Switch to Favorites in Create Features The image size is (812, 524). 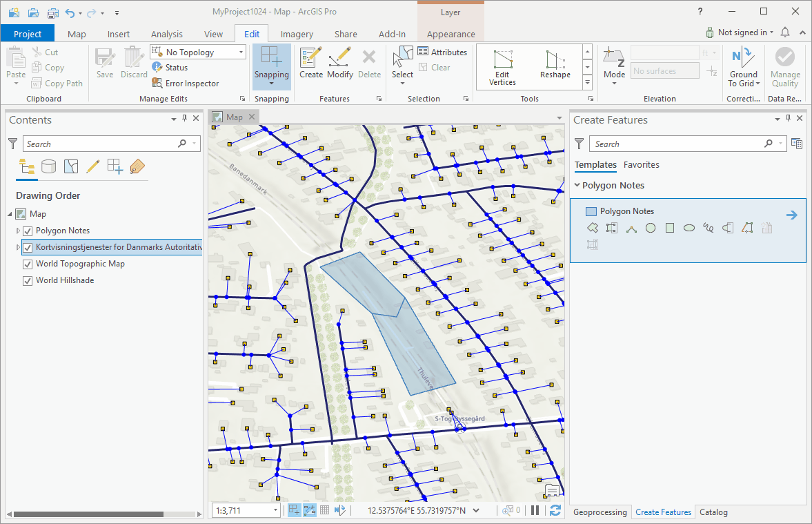[x=641, y=165]
